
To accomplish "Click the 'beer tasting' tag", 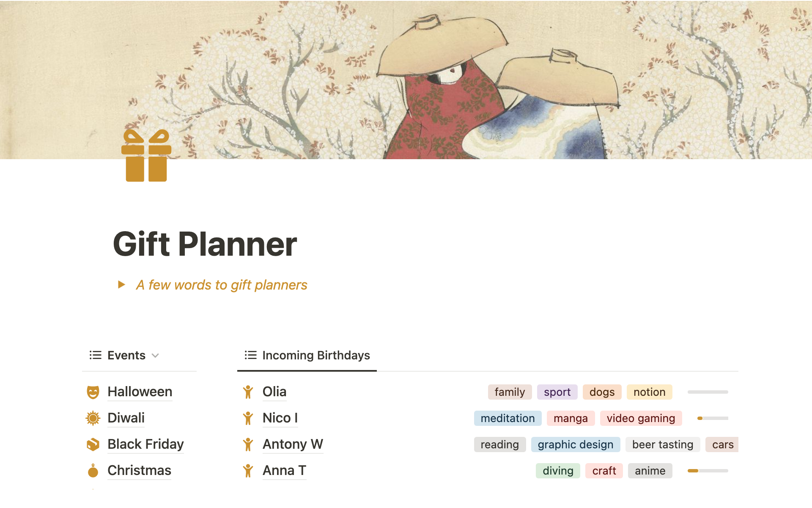I will tap(662, 444).
